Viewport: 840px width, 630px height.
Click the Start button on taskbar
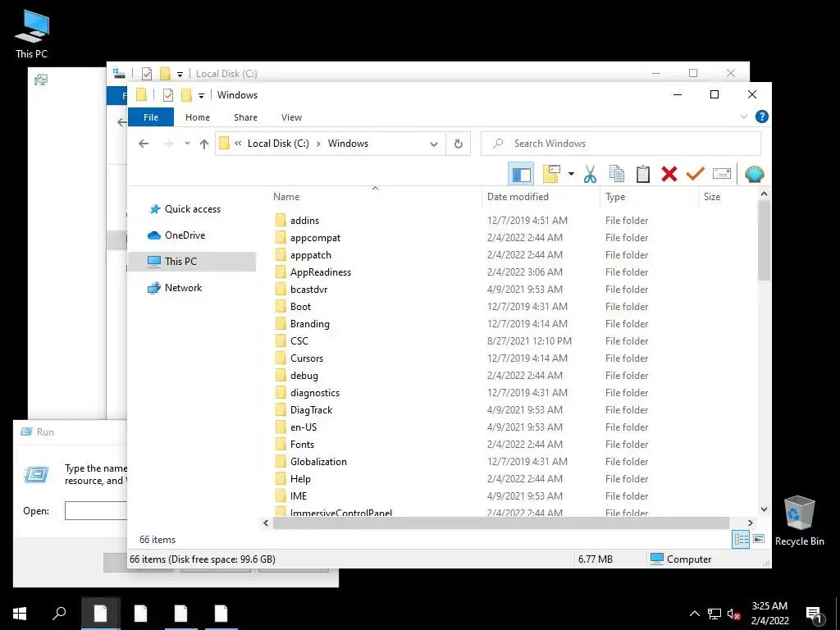coord(20,614)
